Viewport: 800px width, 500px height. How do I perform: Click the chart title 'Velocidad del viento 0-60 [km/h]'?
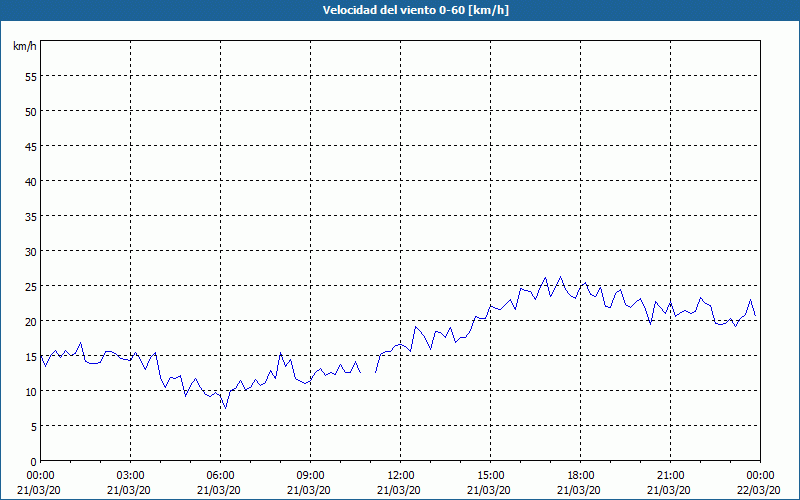click(416, 10)
